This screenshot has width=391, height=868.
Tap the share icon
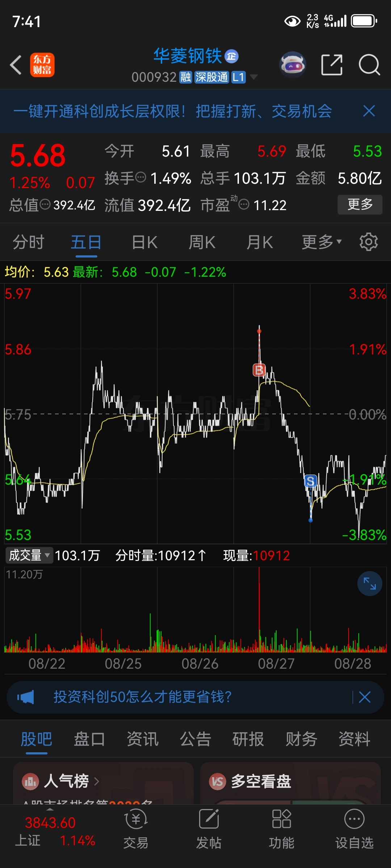pos(332,65)
